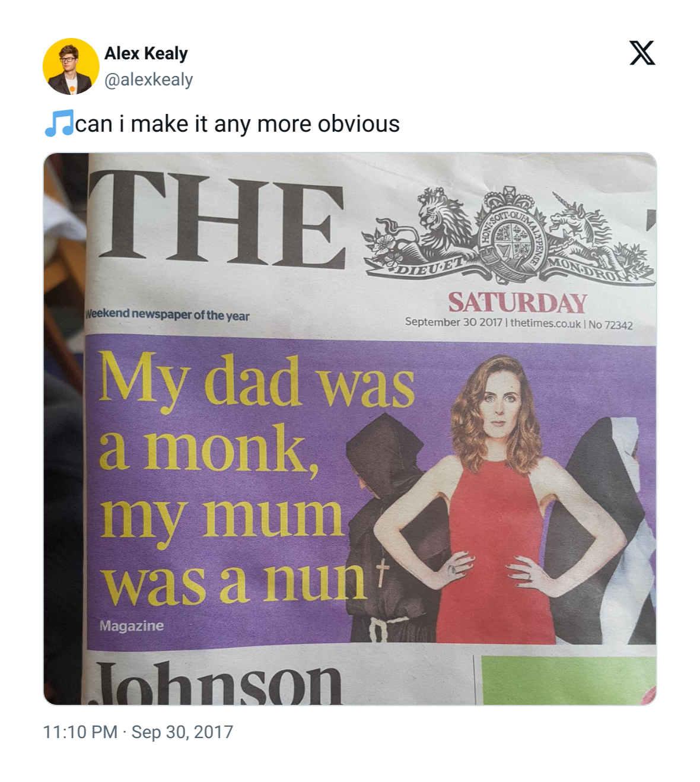Click the yellow 'My dad was a monk' headline
The image size is (700, 782).
coord(256,478)
